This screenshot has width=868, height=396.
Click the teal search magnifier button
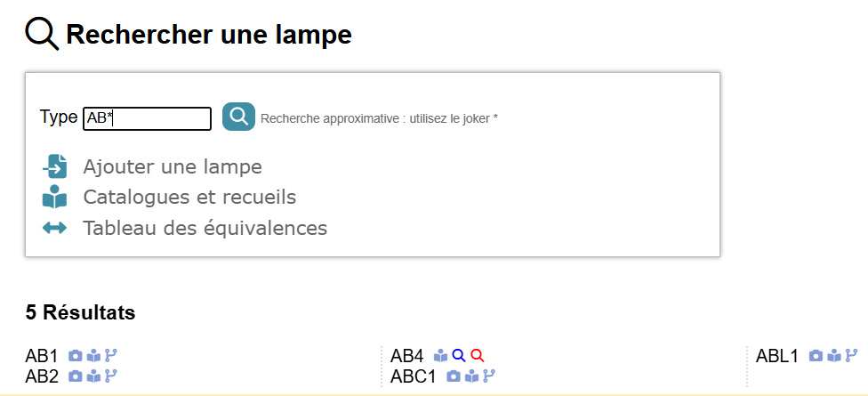point(238,117)
